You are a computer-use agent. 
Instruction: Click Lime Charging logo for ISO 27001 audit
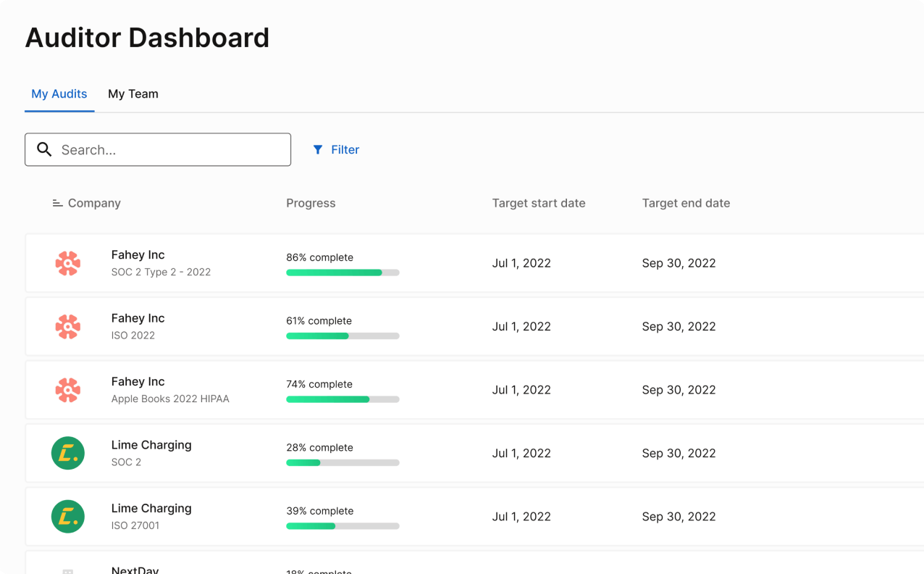[68, 517]
